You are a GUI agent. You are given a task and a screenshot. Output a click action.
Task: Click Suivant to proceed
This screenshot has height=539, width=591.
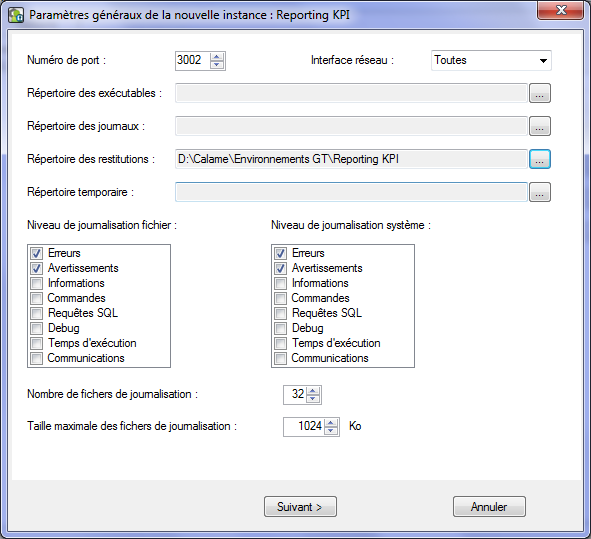click(300, 507)
